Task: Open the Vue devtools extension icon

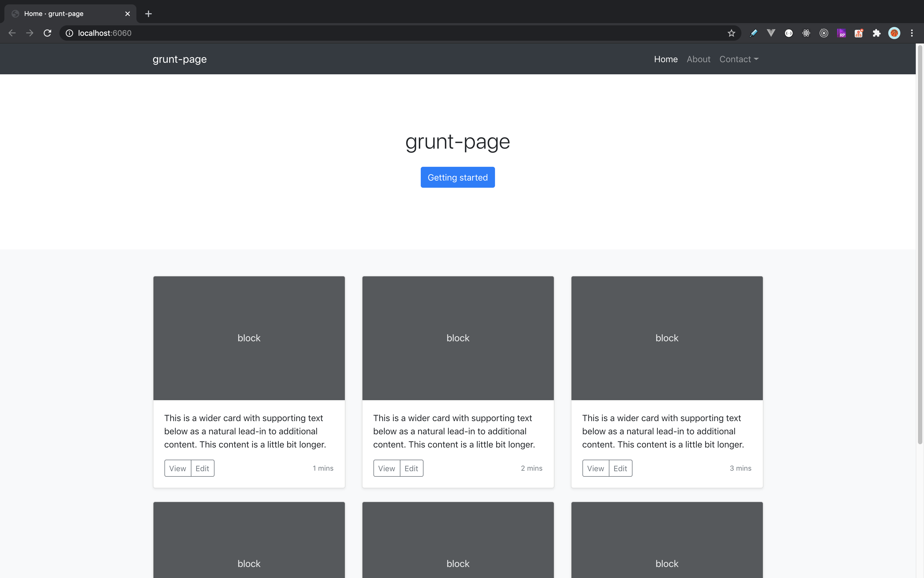Action: [771, 33]
